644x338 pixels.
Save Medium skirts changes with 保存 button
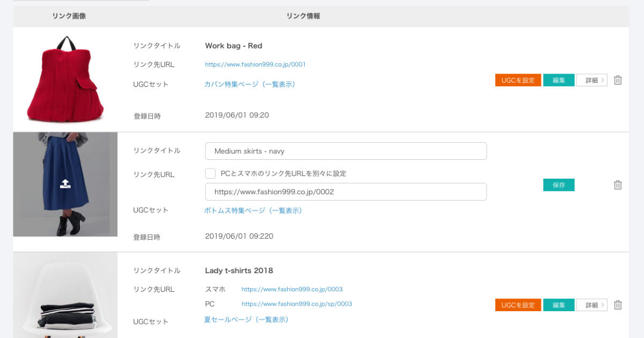pos(559,185)
